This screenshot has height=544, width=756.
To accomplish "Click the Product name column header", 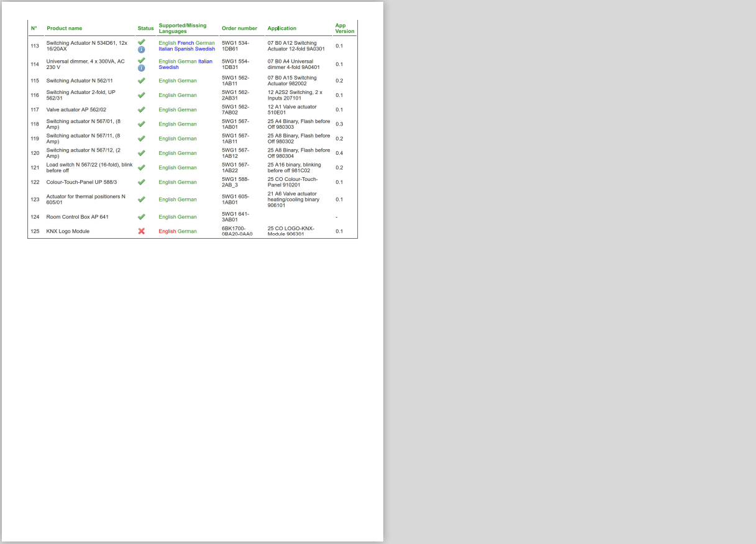I will [64, 29].
